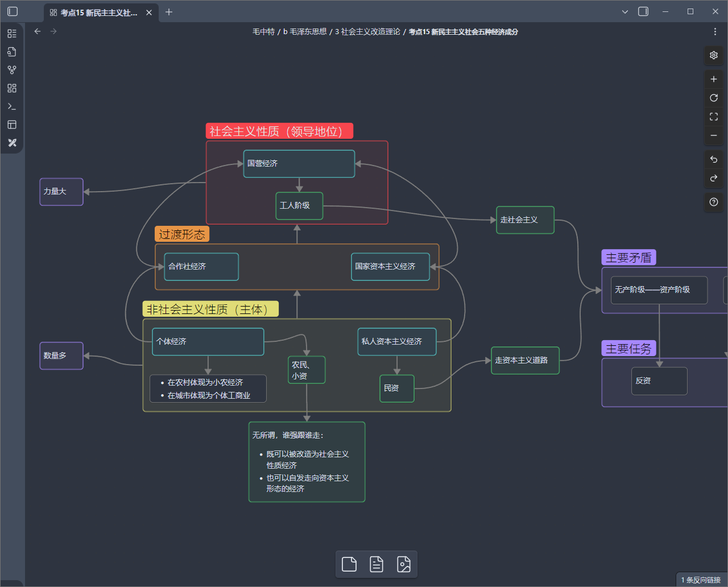Click the 过渡形态 group label

(182, 234)
